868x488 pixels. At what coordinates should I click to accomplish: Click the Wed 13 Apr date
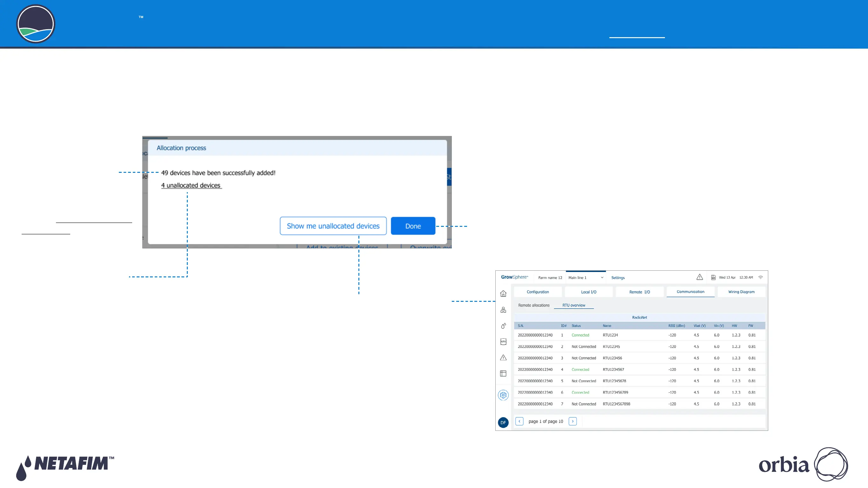pos(727,277)
